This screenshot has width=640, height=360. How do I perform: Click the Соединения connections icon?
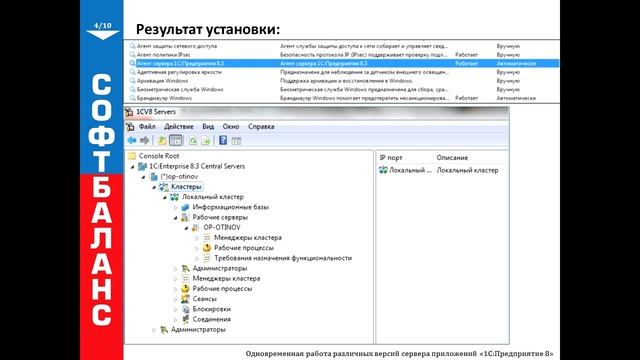185,319
